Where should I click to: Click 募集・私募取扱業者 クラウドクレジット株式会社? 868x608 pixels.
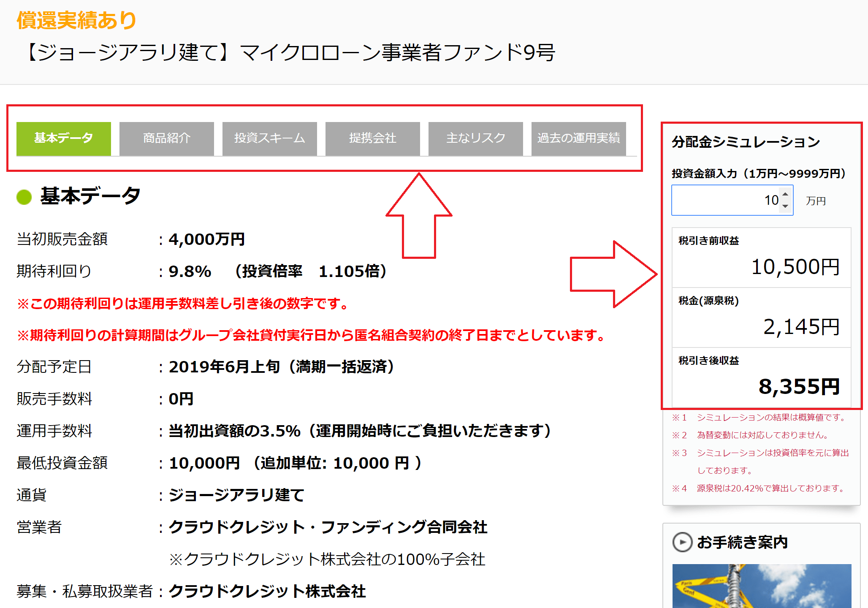coord(267,592)
